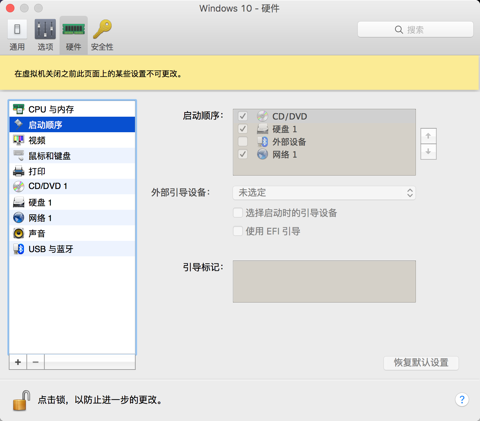
Task: Open the 安全性 (Security) key icon
Action: 102,29
